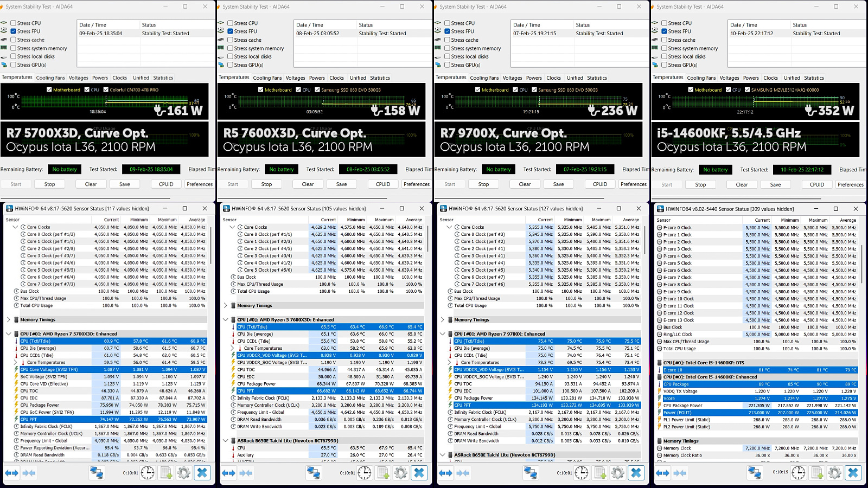
Task: Open settings gear in HWiNFO 127 values hidden window
Action: point(618,473)
